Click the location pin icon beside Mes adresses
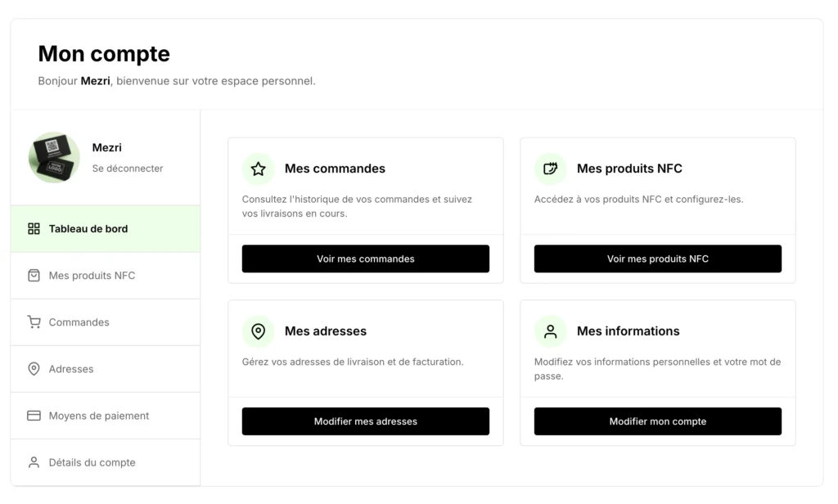This screenshot has width=838, height=504. (258, 331)
